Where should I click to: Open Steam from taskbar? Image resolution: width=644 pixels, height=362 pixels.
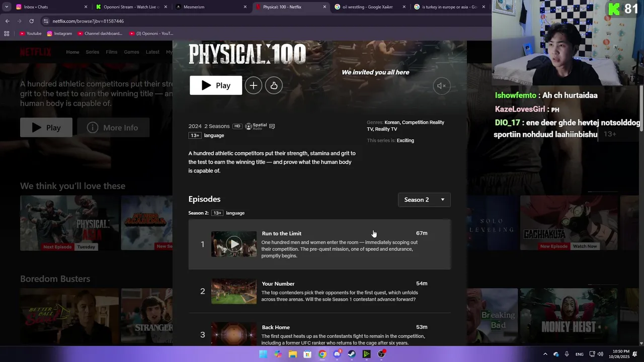tap(352, 354)
